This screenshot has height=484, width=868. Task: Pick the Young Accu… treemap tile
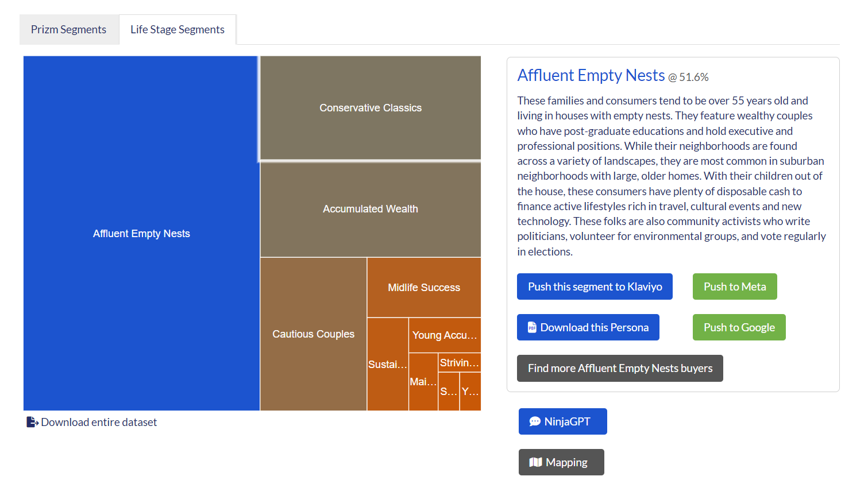445,335
